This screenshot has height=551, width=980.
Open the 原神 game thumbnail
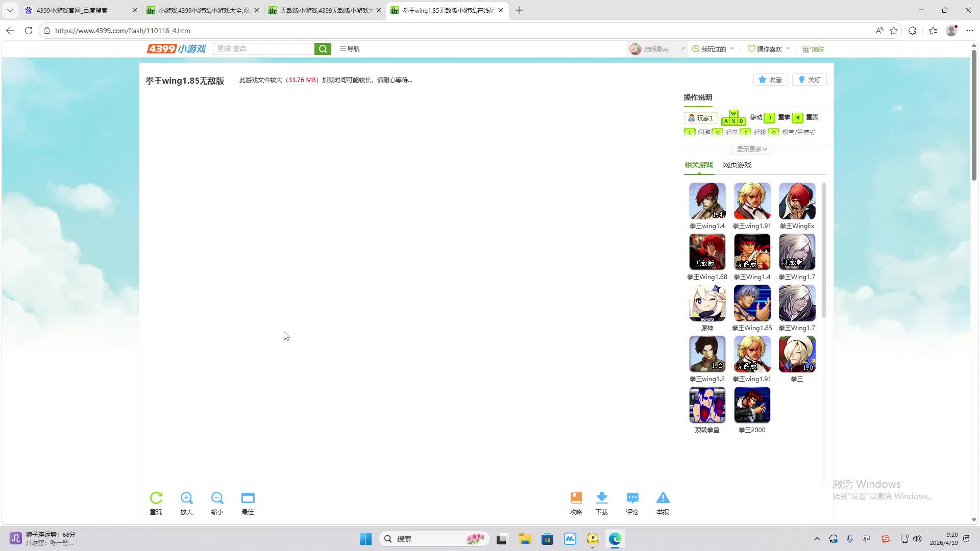coord(707,303)
